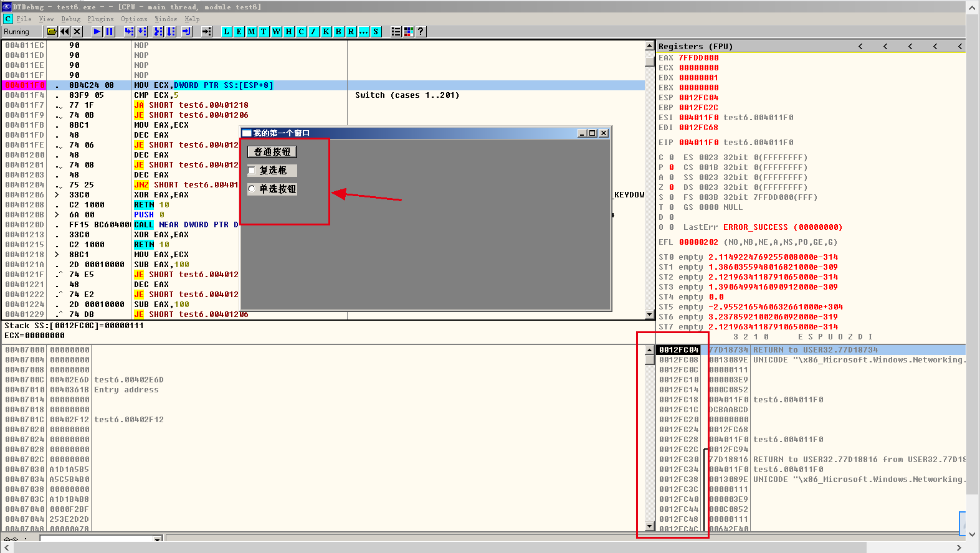
Task: Tick the 复选框 checkbox
Action: [x=252, y=171]
